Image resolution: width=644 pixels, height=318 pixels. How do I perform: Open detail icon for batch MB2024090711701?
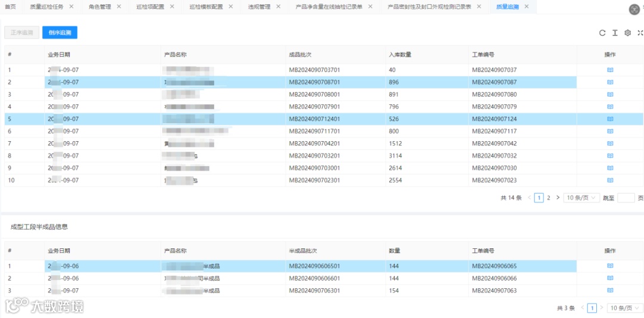[610, 131]
